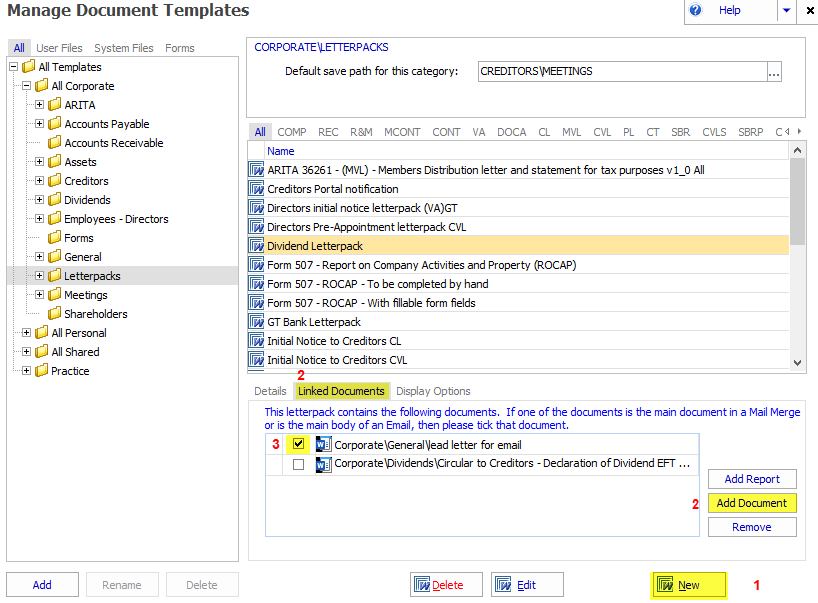Click the Word icon for lead letter for email
Screen dimensions: 818x603
pos(323,445)
